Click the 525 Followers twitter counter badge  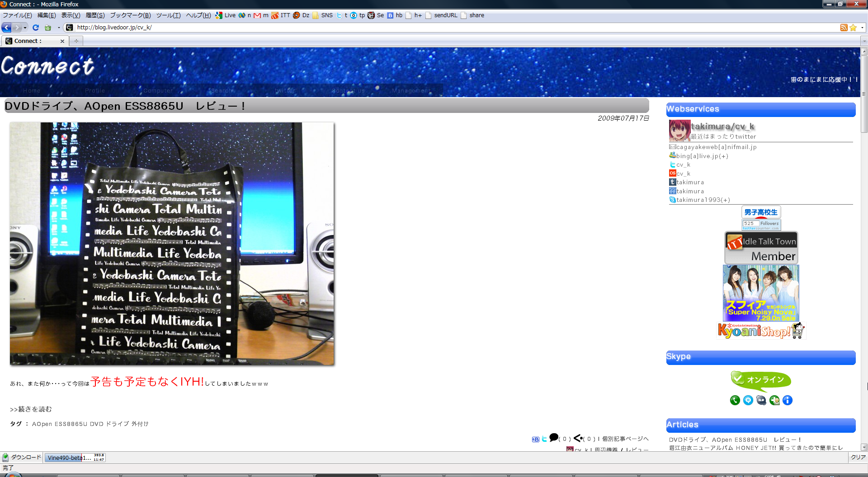point(761,224)
